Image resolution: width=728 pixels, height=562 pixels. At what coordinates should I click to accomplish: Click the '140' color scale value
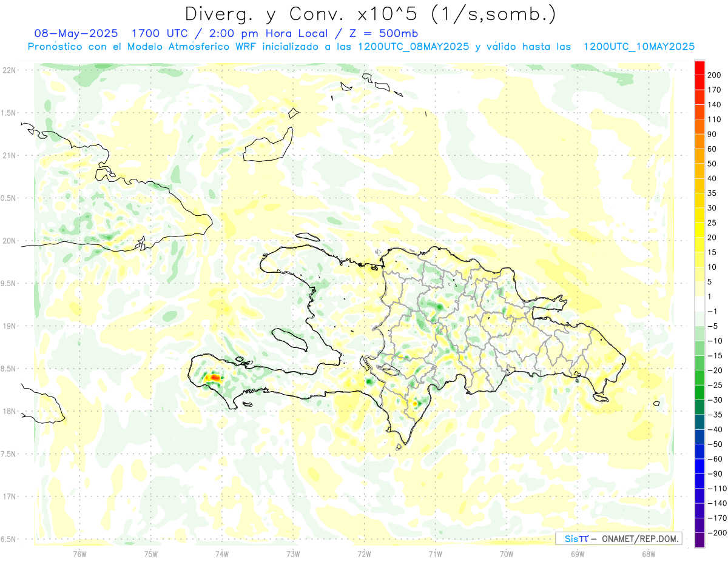pos(713,105)
